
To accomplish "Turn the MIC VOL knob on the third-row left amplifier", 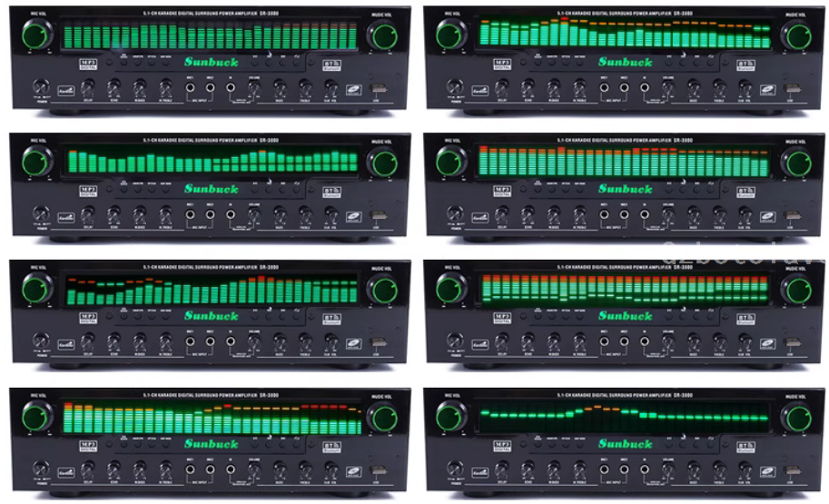I will [37, 288].
